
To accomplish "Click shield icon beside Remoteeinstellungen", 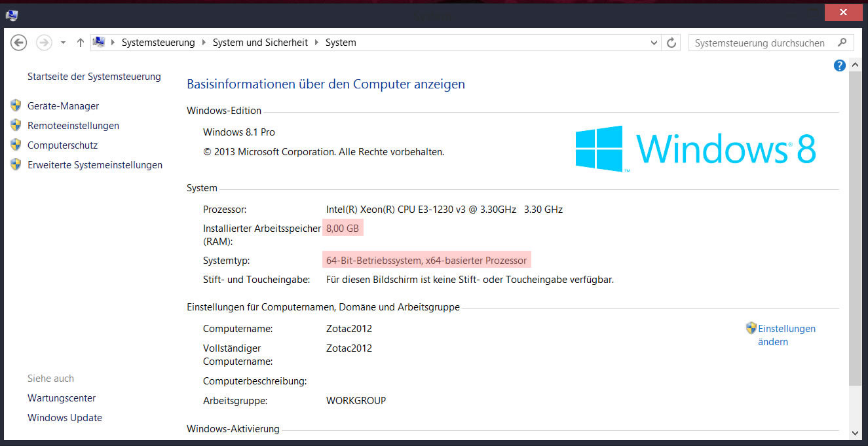I will click(x=16, y=125).
